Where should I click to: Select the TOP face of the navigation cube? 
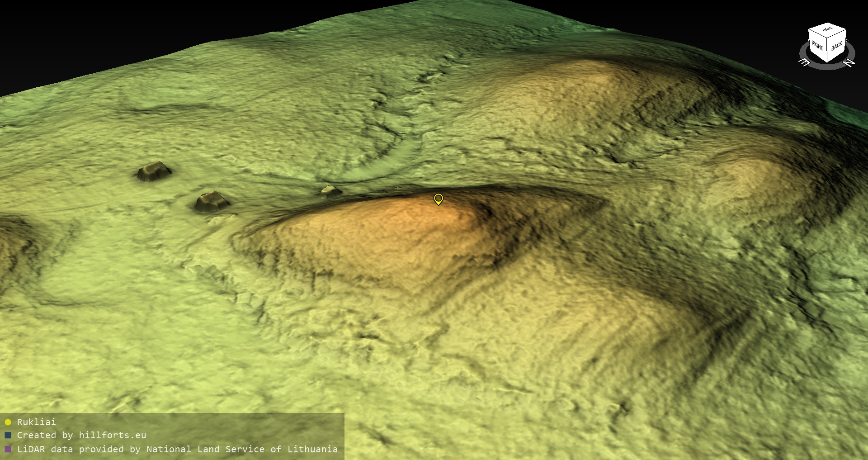tap(827, 30)
